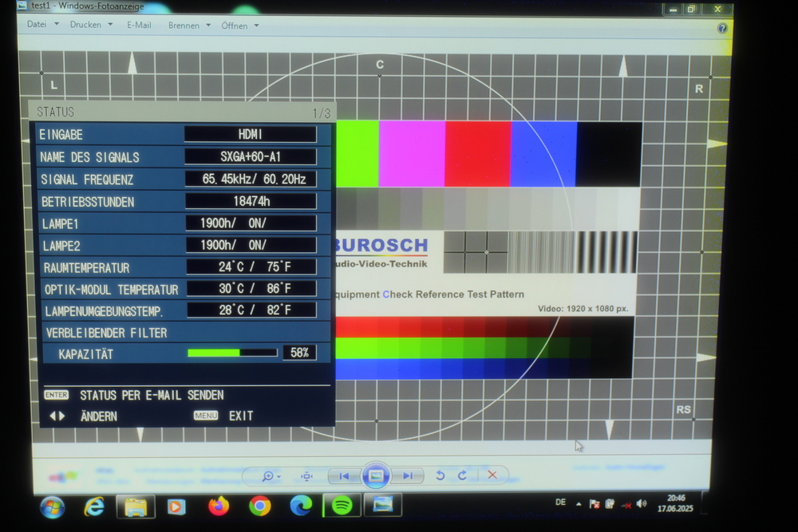Click the EINGABE value HDMI

coord(250,134)
